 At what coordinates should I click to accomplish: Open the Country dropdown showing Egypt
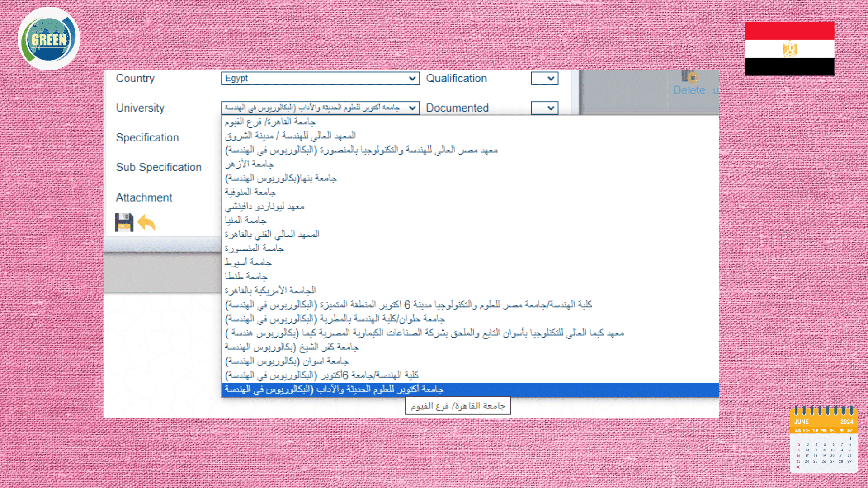point(320,78)
